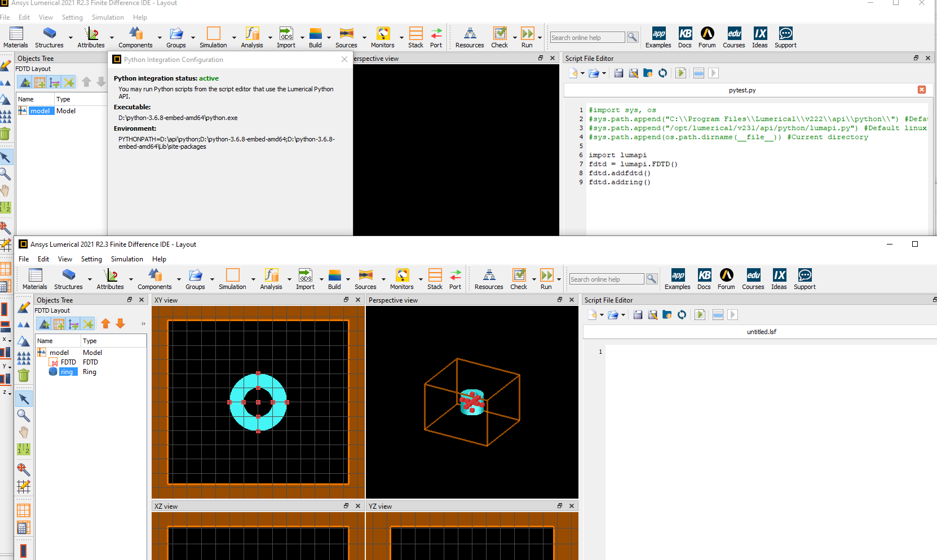Select the zoom magnifier tool in bottom window
The height and width of the screenshot is (560, 937).
(x=23, y=416)
